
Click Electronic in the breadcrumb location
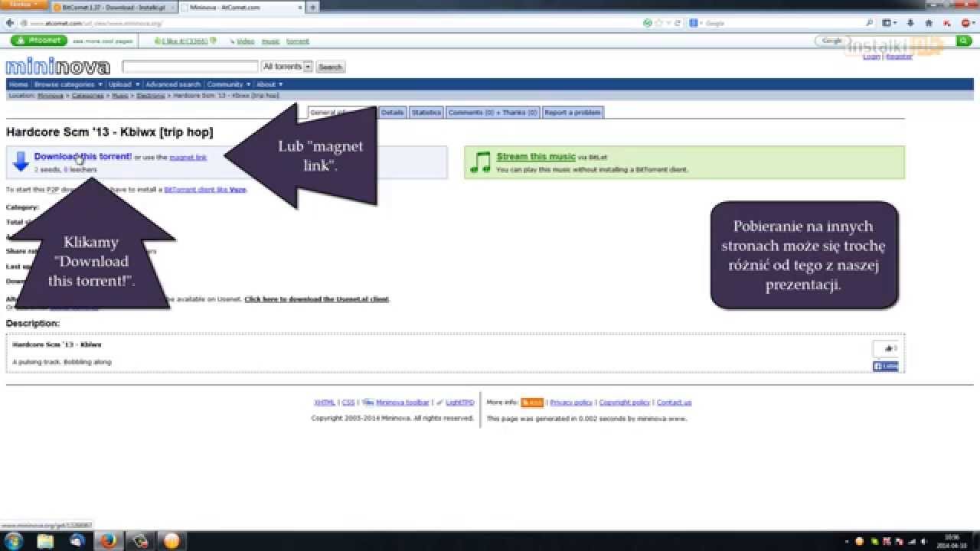coord(151,96)
